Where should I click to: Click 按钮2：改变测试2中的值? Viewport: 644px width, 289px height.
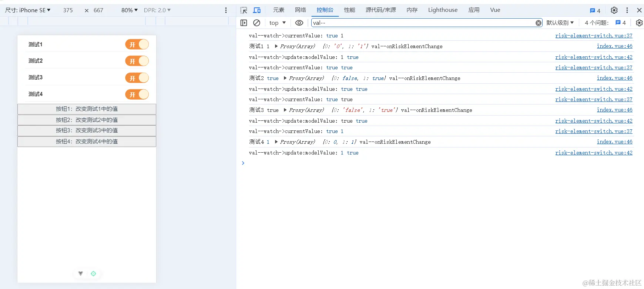pos(87,120)
